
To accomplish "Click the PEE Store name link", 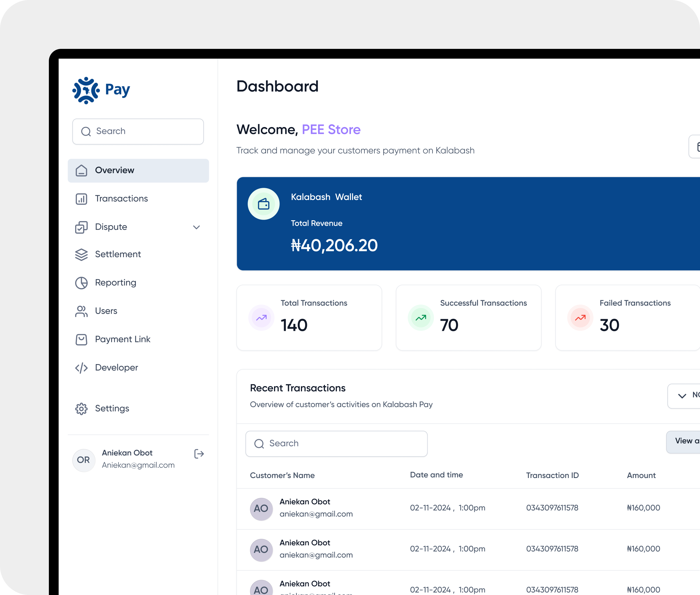I will click(x=331, y=130).
